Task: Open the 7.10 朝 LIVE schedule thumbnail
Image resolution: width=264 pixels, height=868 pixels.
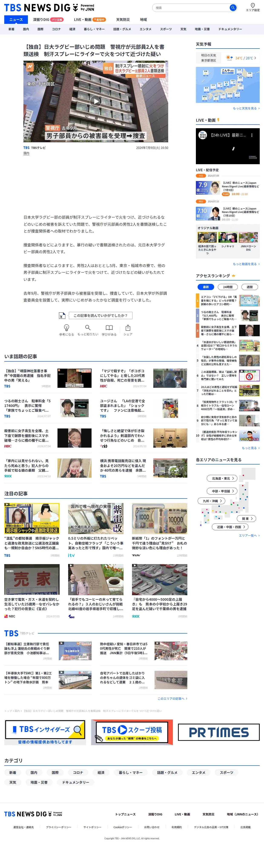Action: coord(208,214)
